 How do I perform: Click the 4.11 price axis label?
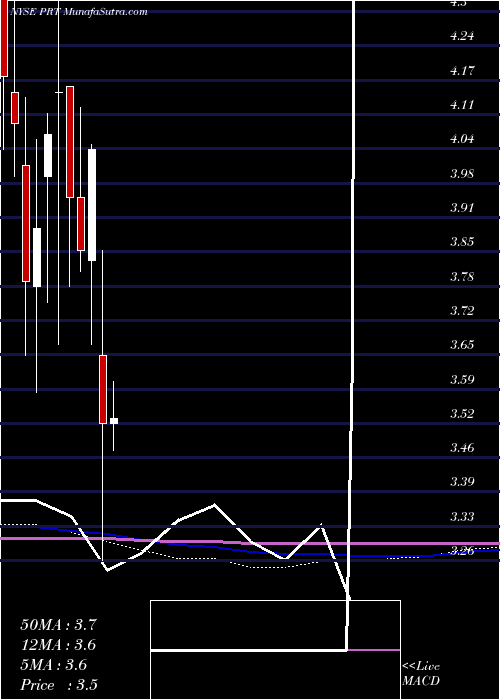462,105
